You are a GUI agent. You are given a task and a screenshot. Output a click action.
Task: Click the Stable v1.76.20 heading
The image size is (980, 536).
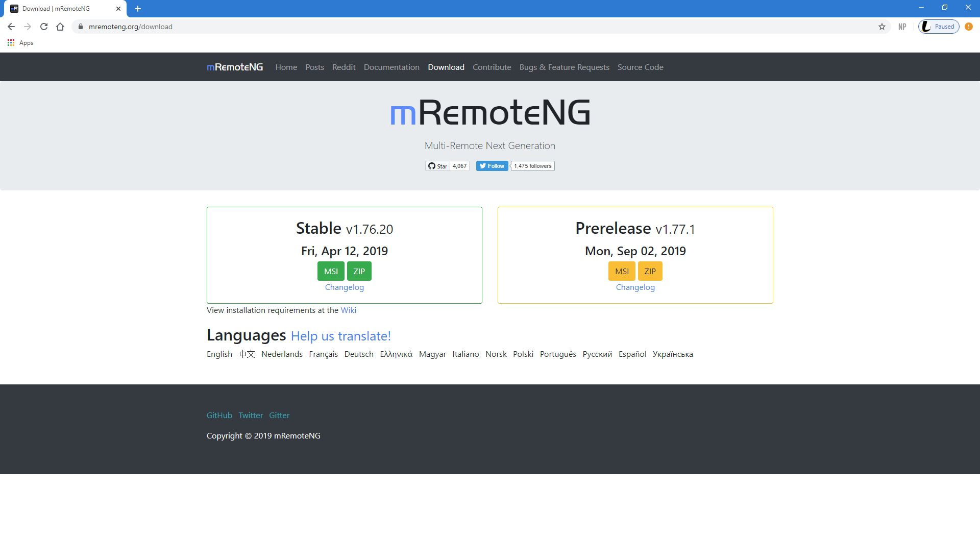click(x=345, y=228)
